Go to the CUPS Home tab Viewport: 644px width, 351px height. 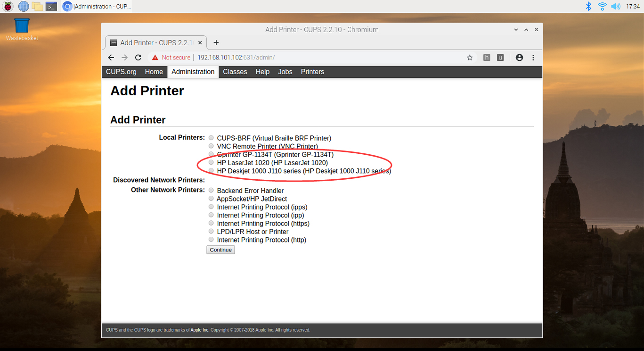click(x=154, y=72)
